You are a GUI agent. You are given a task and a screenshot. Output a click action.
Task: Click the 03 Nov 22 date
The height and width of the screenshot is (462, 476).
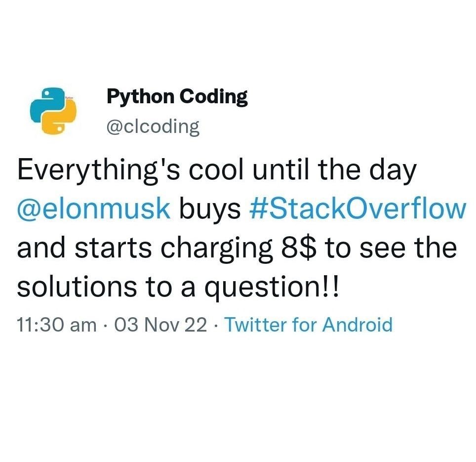pos(160,325)
